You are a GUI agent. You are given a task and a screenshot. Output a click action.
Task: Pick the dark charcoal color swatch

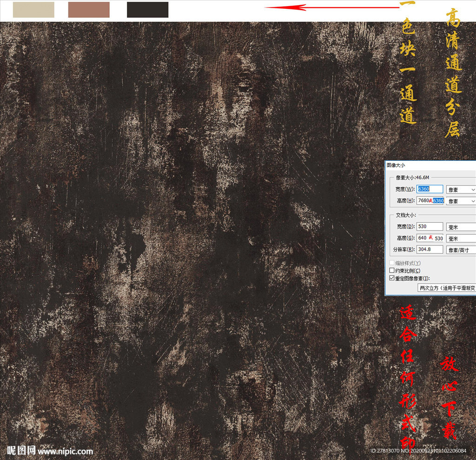pos(147,10)
